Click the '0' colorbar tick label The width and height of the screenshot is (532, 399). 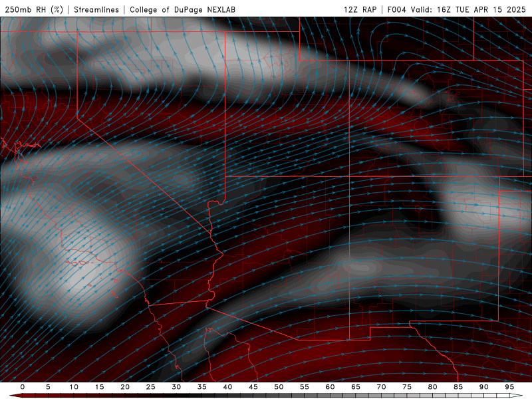23,387
